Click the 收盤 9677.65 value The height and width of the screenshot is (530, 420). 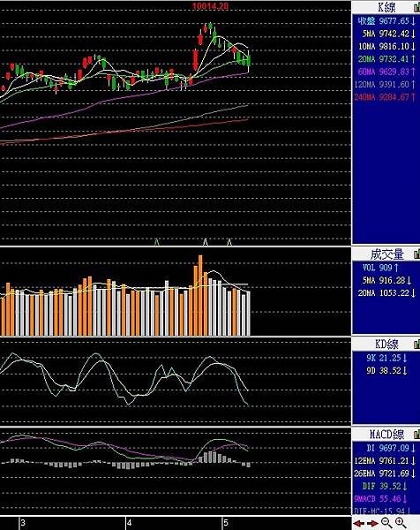click(x=386, y=21)
